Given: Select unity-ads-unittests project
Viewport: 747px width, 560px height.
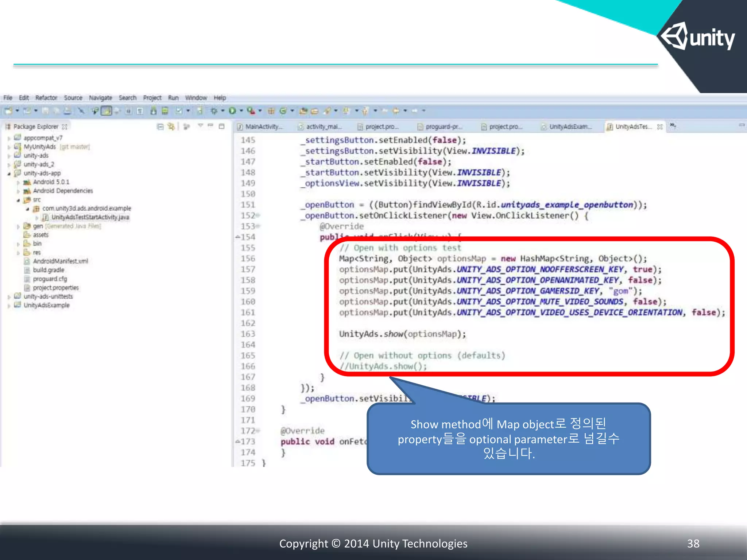Looking at the screenshot, I should [x=48, y=296].
